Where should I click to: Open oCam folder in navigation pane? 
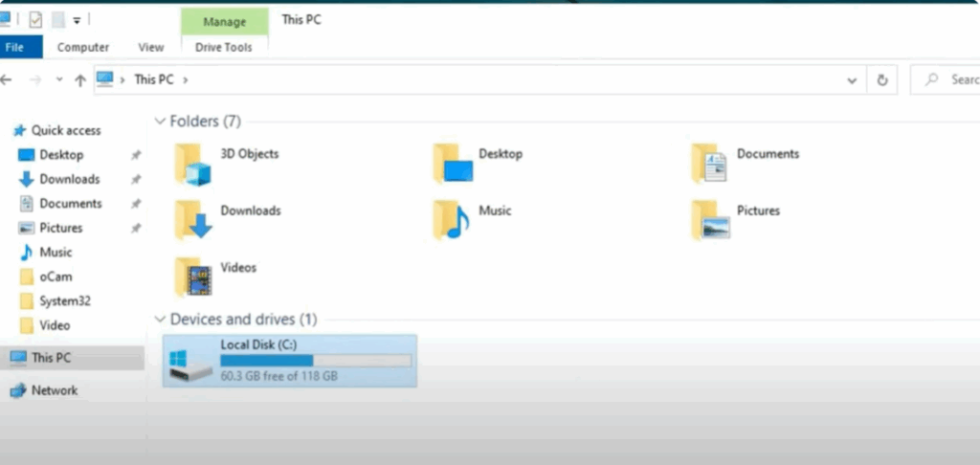[56, 277]
